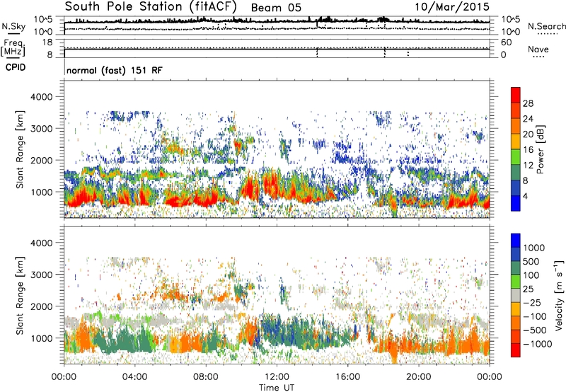Viewport: 566px width, 392px height.
Task: Click the velocity colorbar value '1000'
Action: tap(534, 248)
